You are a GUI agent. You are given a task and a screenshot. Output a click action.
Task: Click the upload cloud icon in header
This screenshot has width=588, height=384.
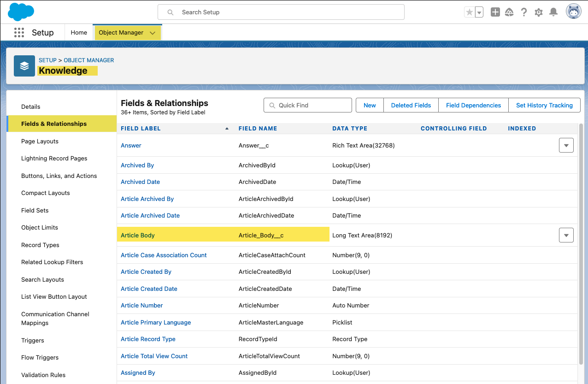(x=509, y=12)
